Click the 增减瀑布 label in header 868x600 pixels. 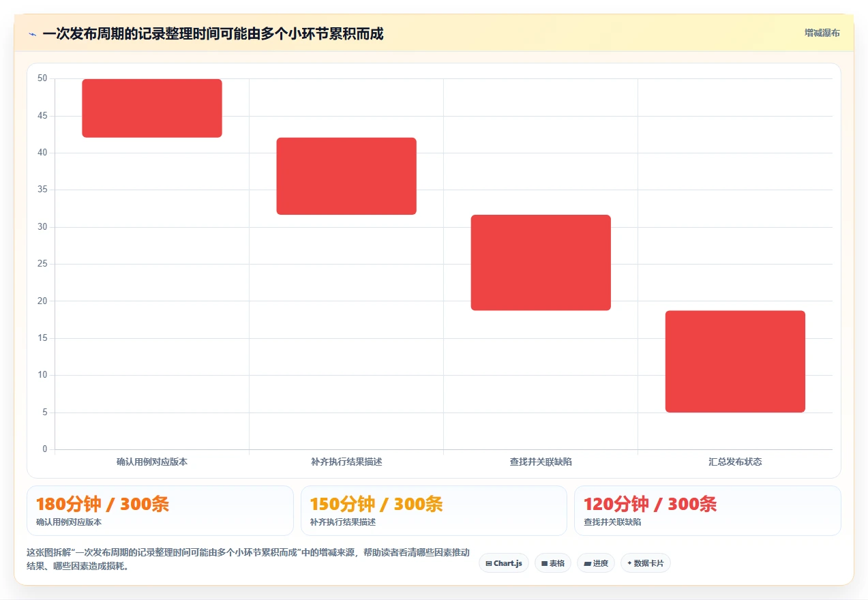[822, 33]
